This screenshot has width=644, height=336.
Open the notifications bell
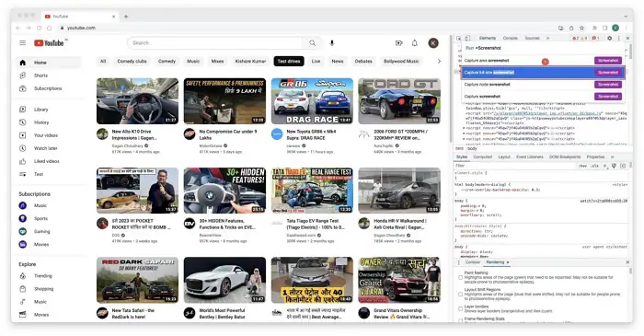coord(415,42)
